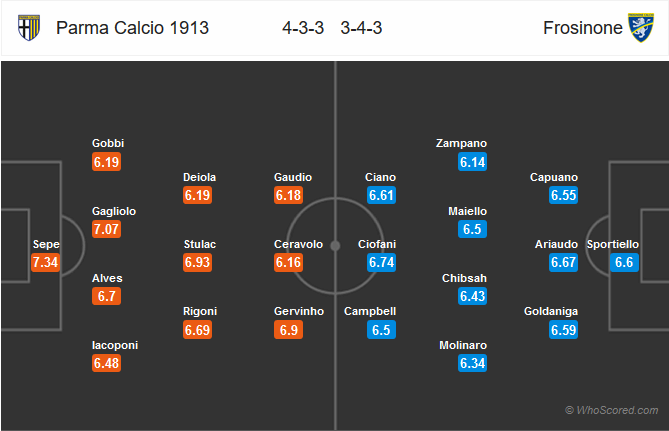Viewport: 669px width, 431px height.
Task: Select player name Campbell
Action: 370,312
